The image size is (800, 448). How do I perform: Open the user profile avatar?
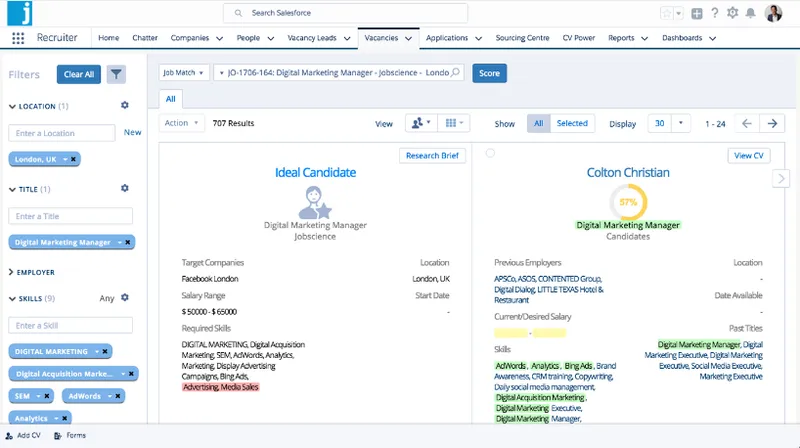click(773, 13)
